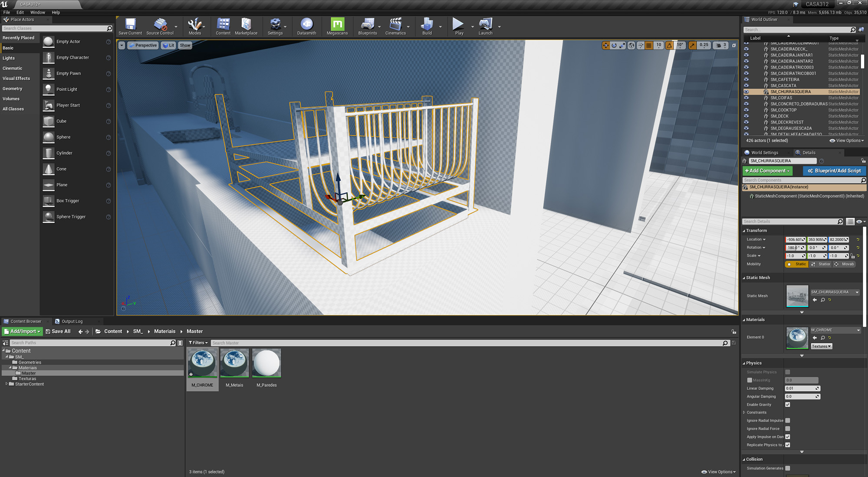Open the Window menu
The width and height of the screenshot is (868, 477).
[38, 12]
